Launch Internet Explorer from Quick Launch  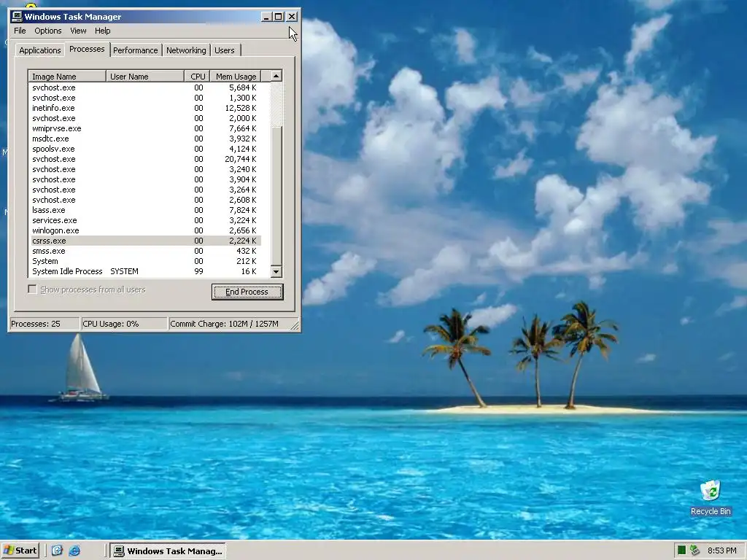point(74,551)
